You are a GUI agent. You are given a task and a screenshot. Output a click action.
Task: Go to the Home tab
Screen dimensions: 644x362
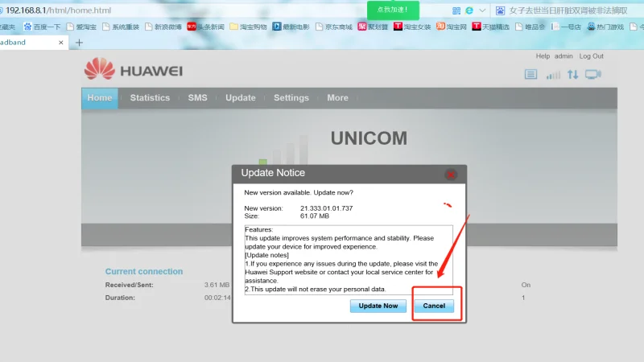(x=100, y=98)
